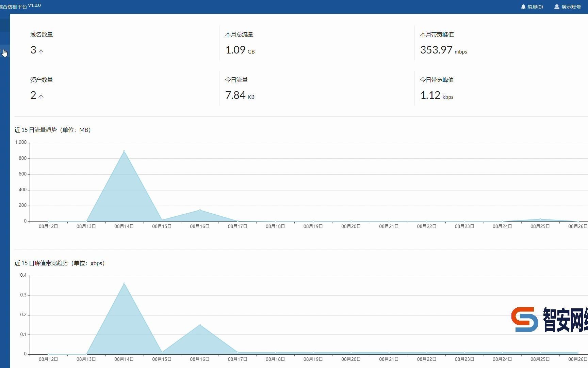588x368 pixels.
Task: Click the 近15日峰值带宽趋势 chart title
Action: tap(60, 263)
